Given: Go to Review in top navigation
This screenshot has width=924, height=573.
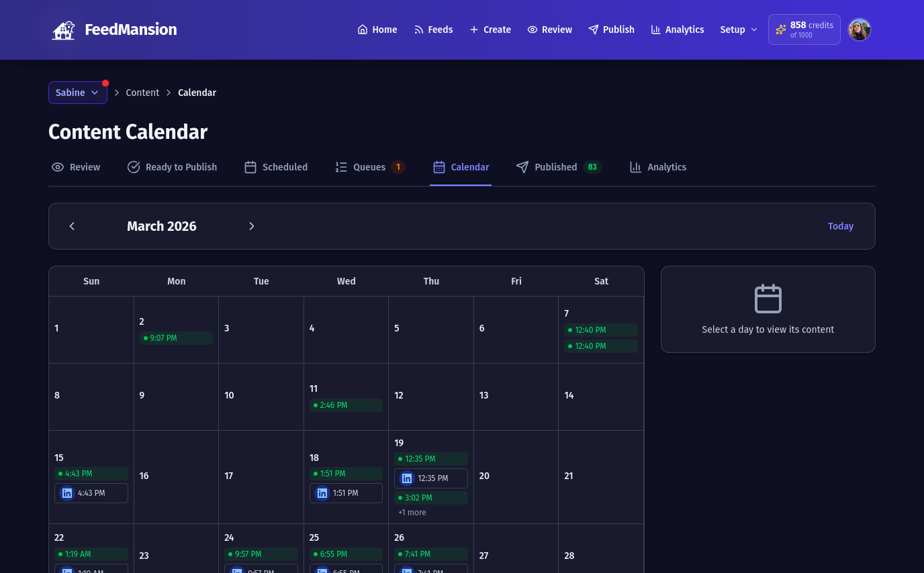Looking at the screenshot, I should point(550,30).
